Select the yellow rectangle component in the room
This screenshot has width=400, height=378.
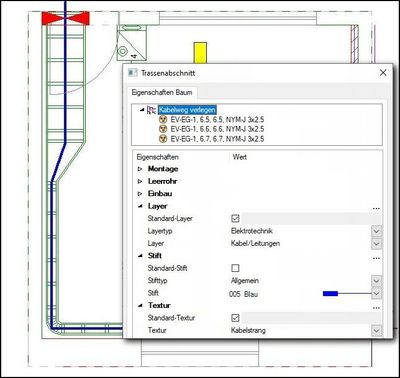tap(200, 52)
